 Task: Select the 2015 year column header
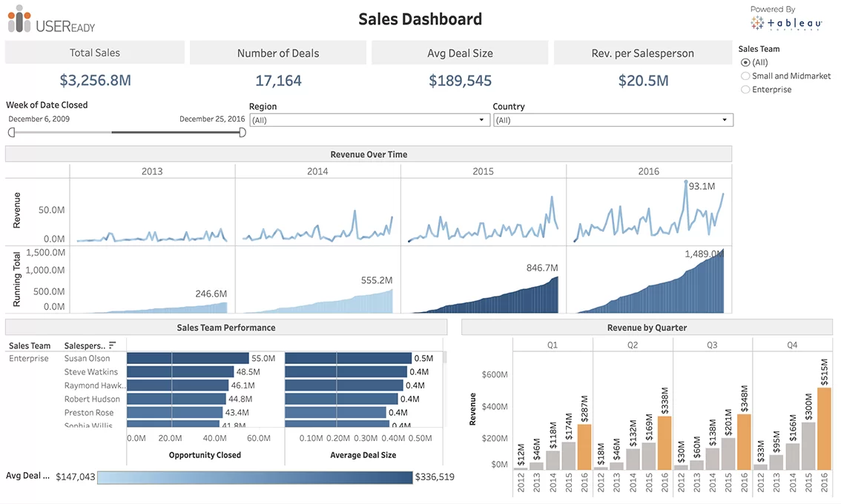483,171
